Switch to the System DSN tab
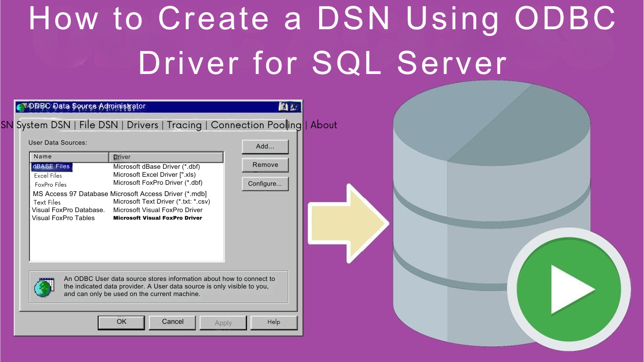This screenshot has width=644, height=362. tap(43, 125)
